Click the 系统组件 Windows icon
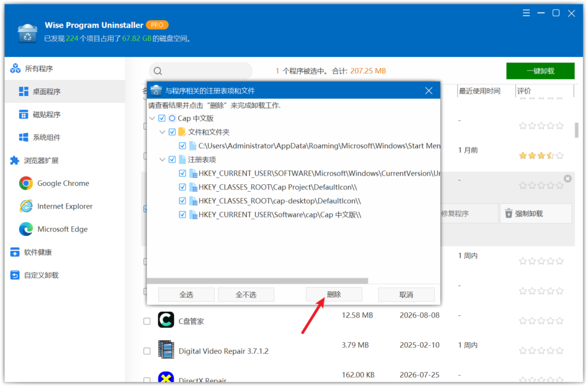The height and width of the screenshot is (387, 588). (x=24, y=137)
